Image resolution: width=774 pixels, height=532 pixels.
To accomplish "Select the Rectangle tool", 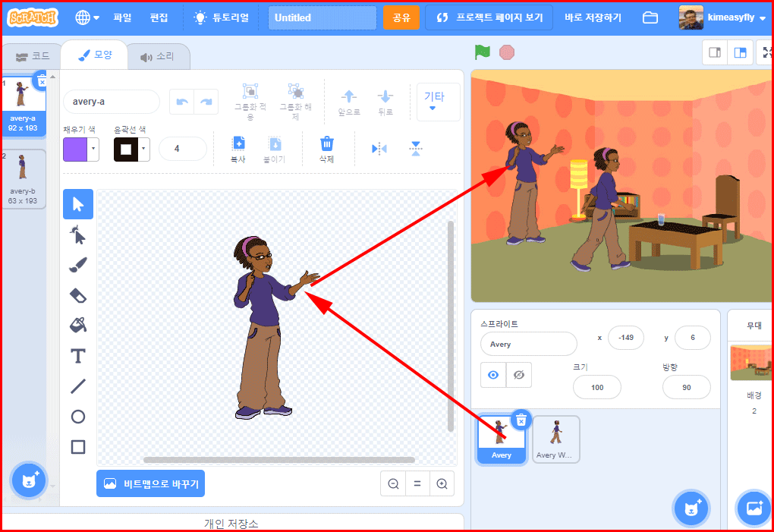I will 78,447.
